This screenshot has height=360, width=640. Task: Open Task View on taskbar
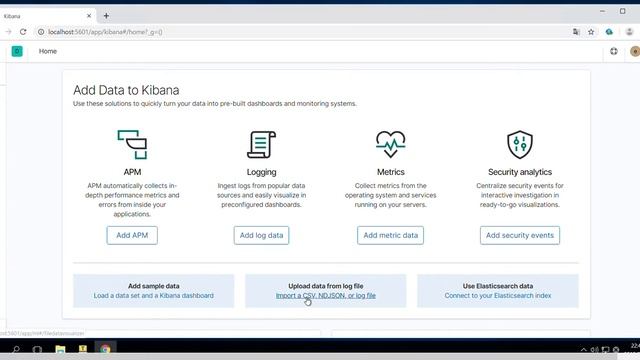pyautogui.click(x=37, y=349)
